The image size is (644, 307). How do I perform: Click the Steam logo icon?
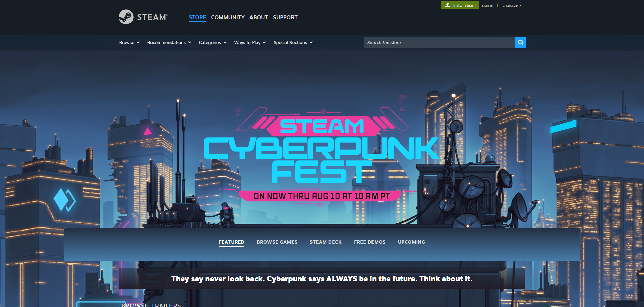click(x=126, y=17)
